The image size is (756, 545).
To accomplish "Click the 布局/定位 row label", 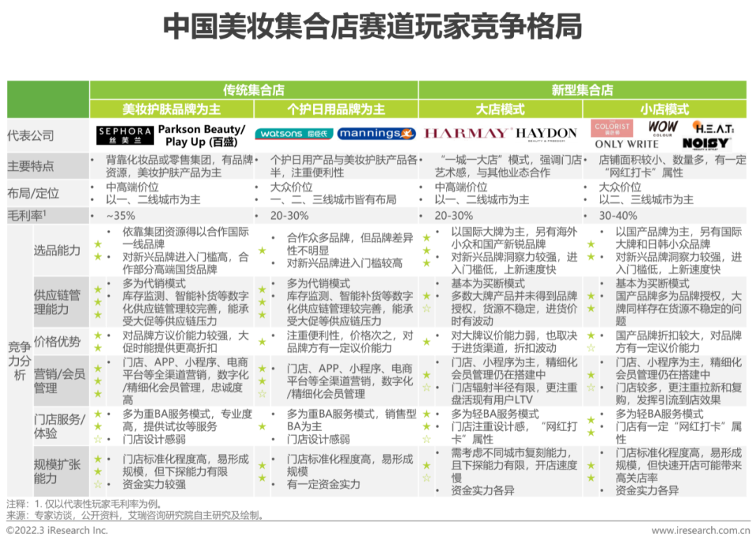I will pos(34,193).
